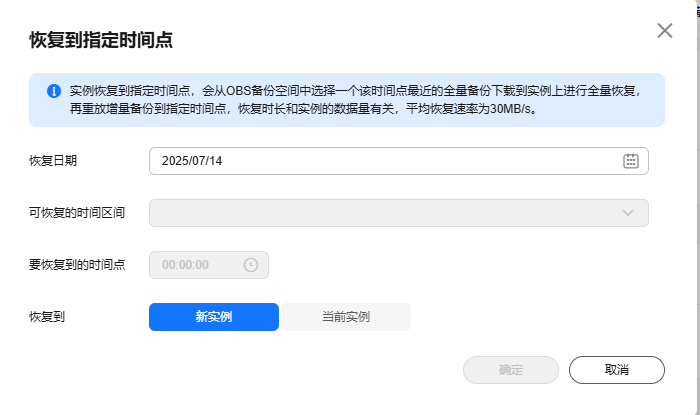Click the 可恢复的时间区间 label
Image resolution: width=700 pixels, height=415 pixels.
77,213
